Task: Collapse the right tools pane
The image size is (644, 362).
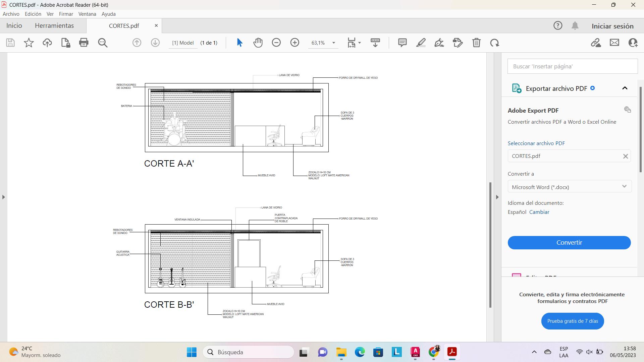Action: [497, 197]
